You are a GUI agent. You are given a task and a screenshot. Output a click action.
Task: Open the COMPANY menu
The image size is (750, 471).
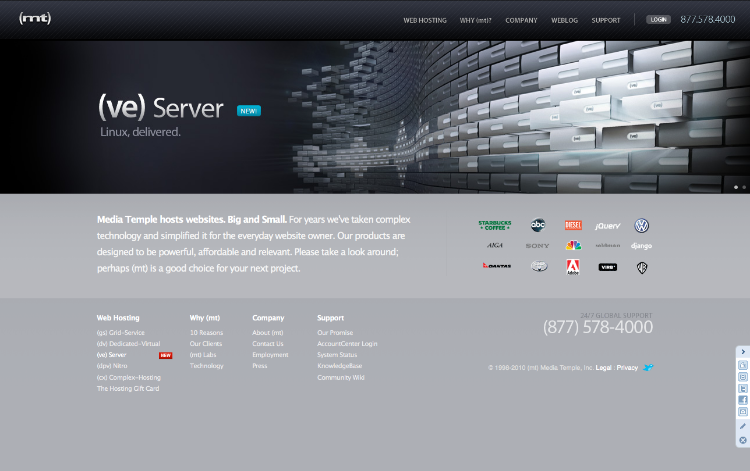click(521, 21)
